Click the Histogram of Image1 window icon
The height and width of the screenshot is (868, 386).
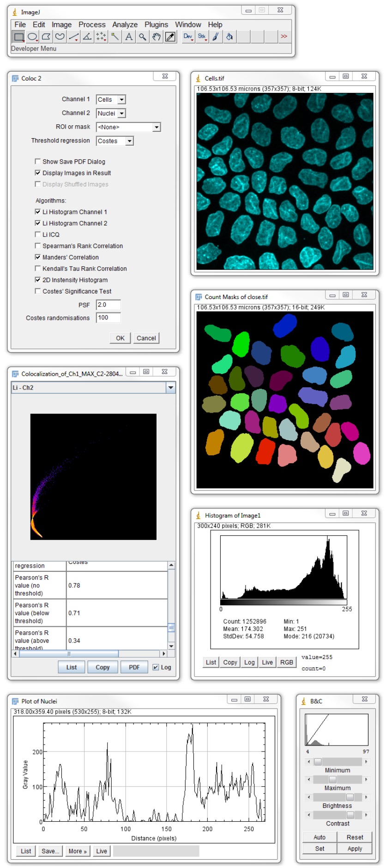click(x=199, y=515)
